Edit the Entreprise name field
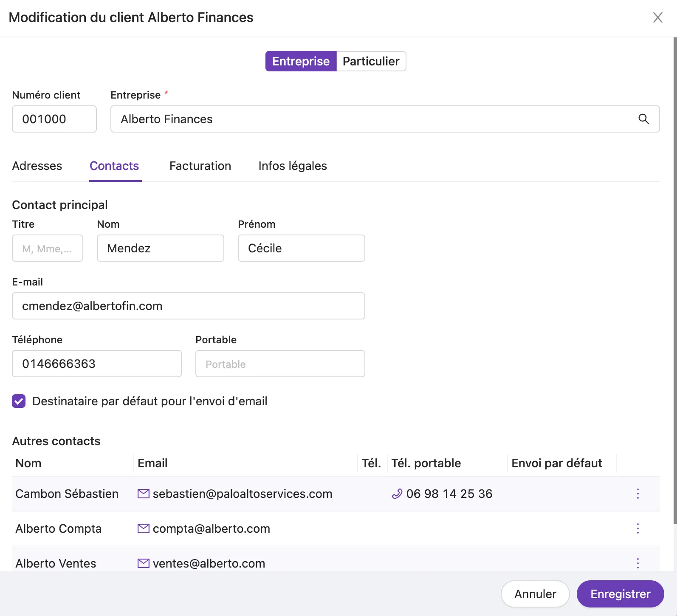The width and height of the screenshot is (677, 616). pos(385,119)
